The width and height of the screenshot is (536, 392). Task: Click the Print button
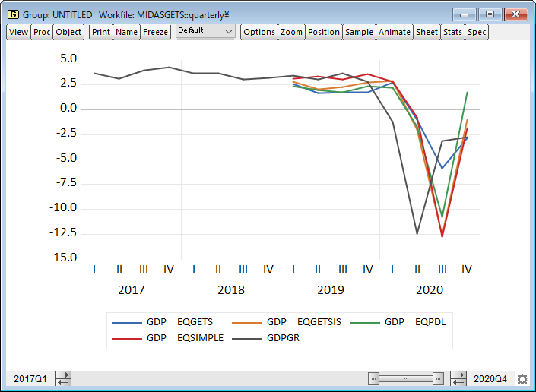coord(101,32)
